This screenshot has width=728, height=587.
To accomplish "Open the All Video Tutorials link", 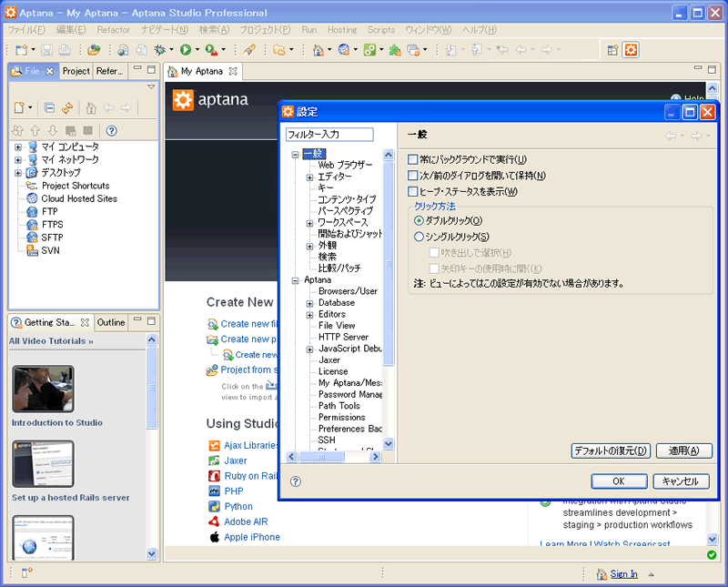I will point(51,341).
